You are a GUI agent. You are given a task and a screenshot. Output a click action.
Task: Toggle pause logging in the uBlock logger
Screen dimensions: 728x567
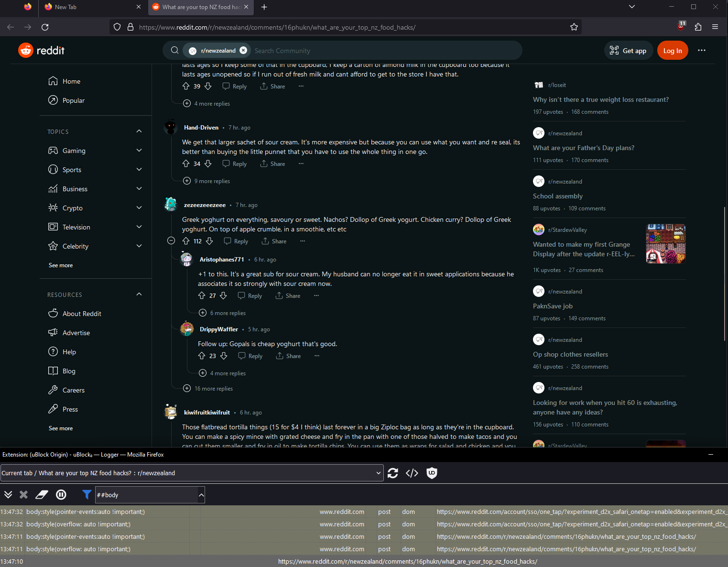(x=61, y=494)
